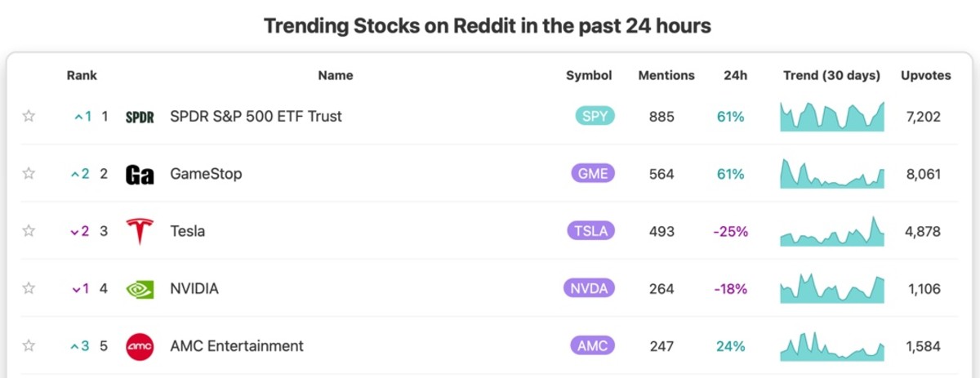Sort by the Mentions column header

coord(666,75)
